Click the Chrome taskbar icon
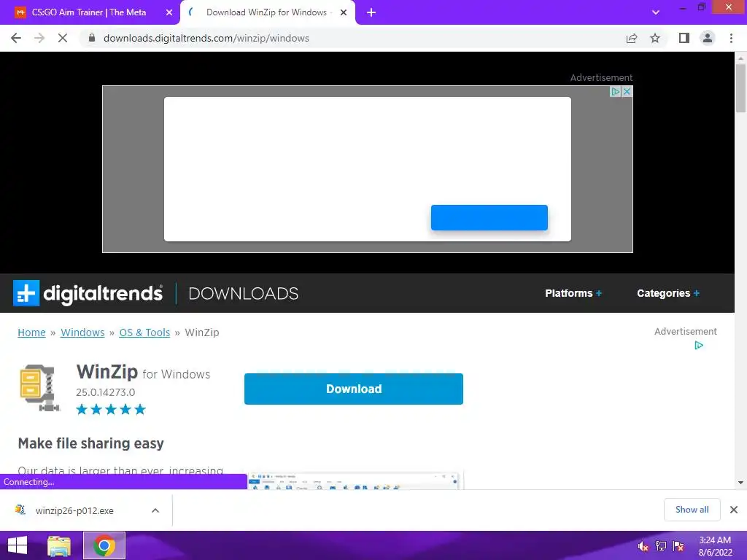Viewport: 747px width, 560px height. coord(104,545)
